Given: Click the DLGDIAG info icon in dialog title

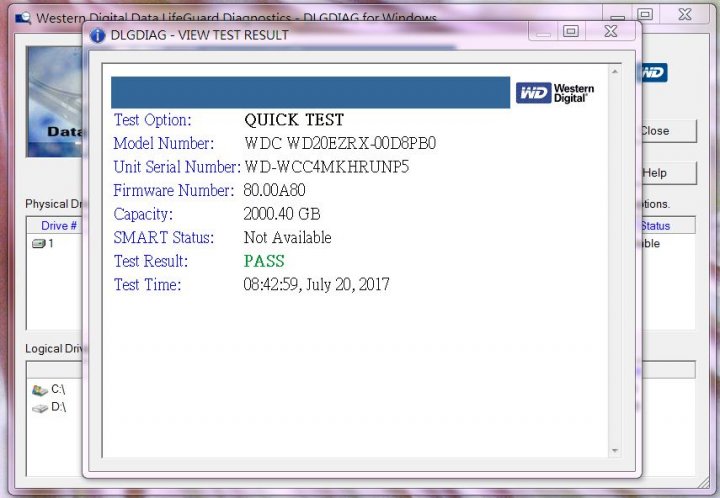Looking at the screenshot, I should pyautogui.click(x=97, y=35).
